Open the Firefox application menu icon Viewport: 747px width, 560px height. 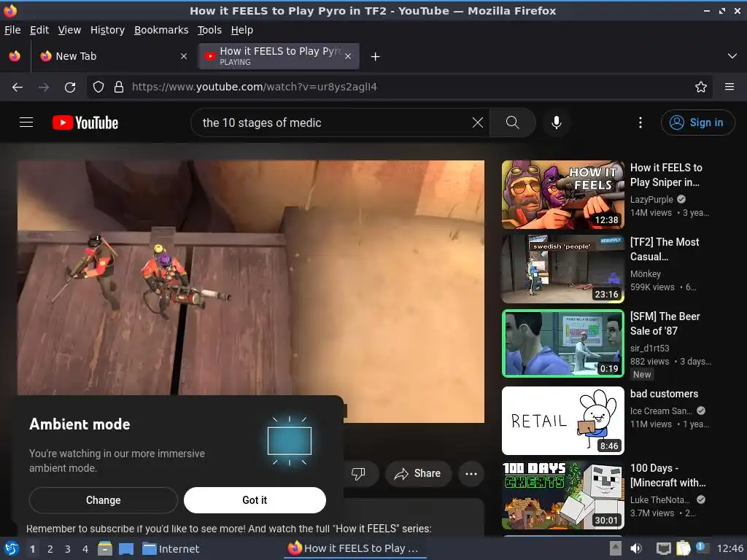tap(729, 87)
